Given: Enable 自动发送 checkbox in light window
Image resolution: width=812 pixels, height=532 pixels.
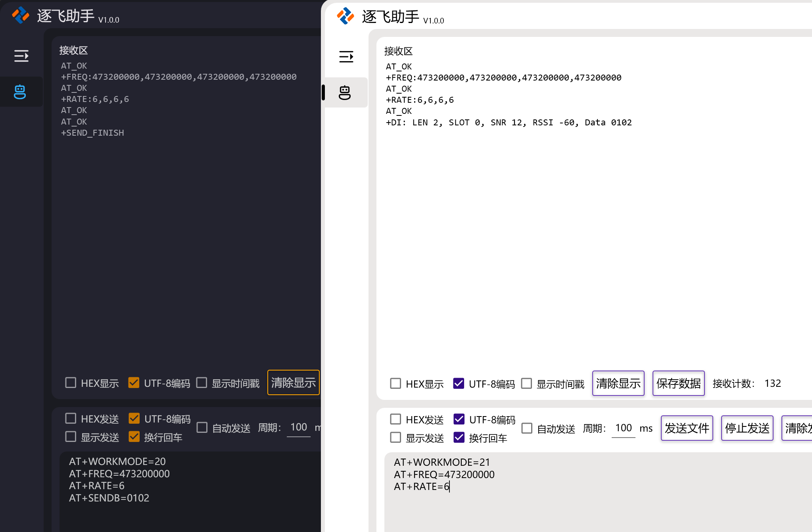Looking at the screenshot, I should [527, 428].
